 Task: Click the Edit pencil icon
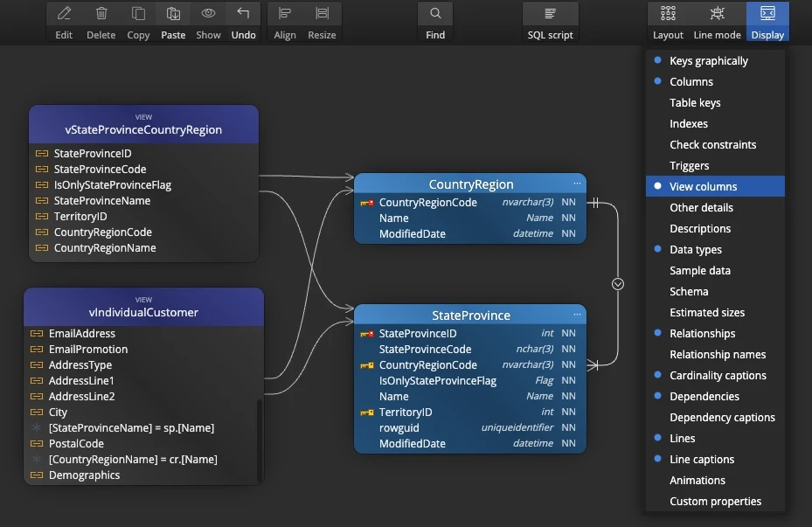pos(64,13)
